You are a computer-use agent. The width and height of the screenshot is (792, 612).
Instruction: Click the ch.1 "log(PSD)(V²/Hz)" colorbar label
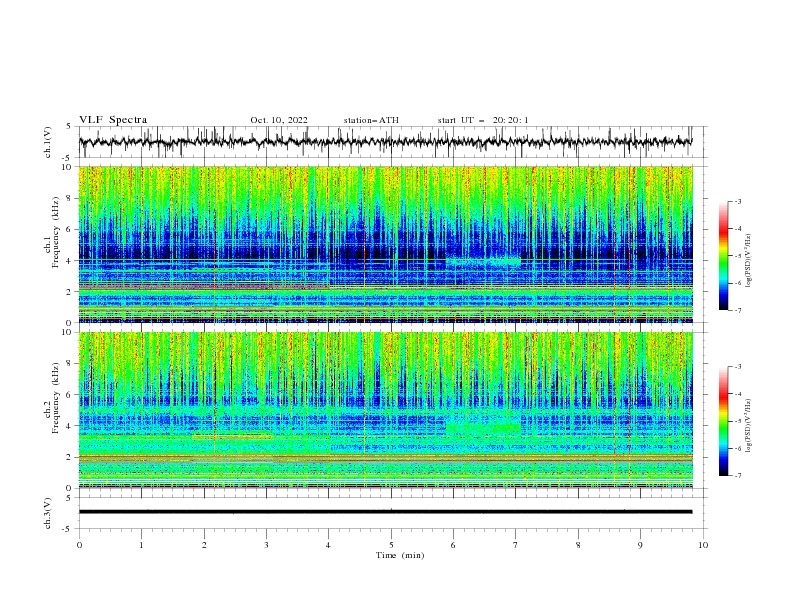coord(748,261)
